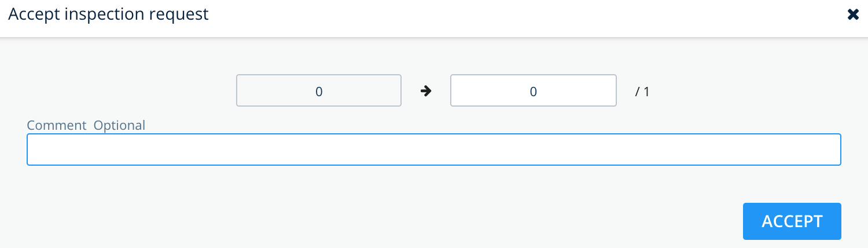Place cursor in the optional comment box

(x=434, y=149)
